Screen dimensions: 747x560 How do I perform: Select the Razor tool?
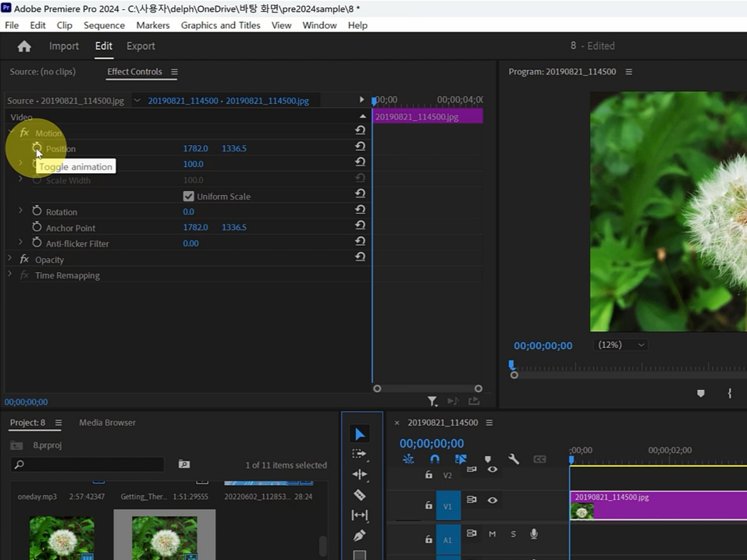click(x=360, y=494)
